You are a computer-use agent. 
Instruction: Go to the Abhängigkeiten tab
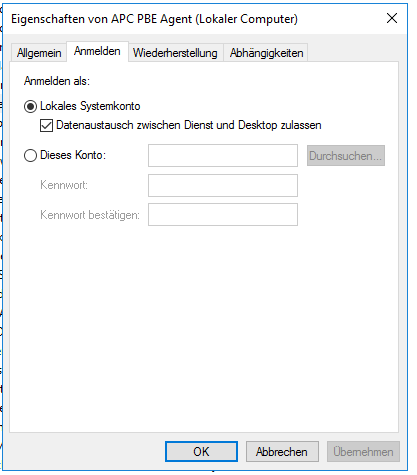(266, 53)
